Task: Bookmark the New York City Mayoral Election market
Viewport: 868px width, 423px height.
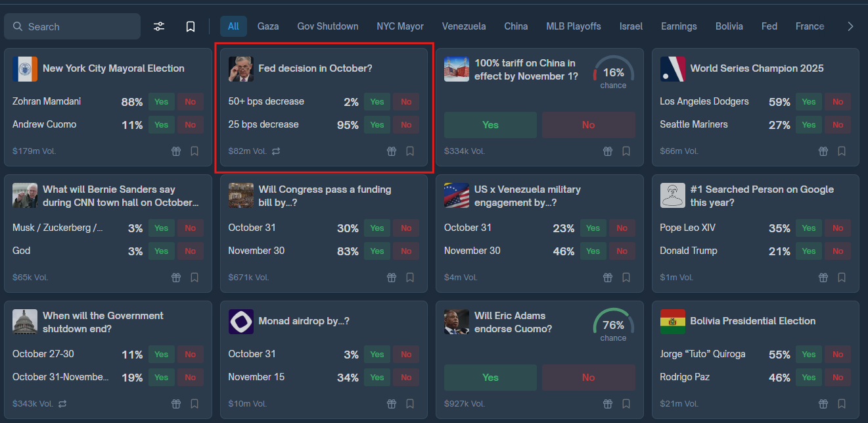Action: 194,151
